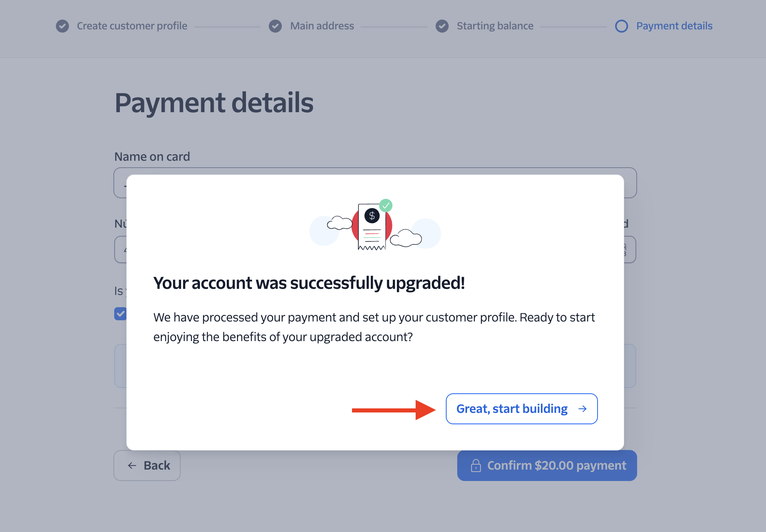Click the dollar sign icon on receipt
Viewport: 766px width, 532px height.
pos(372,215)
